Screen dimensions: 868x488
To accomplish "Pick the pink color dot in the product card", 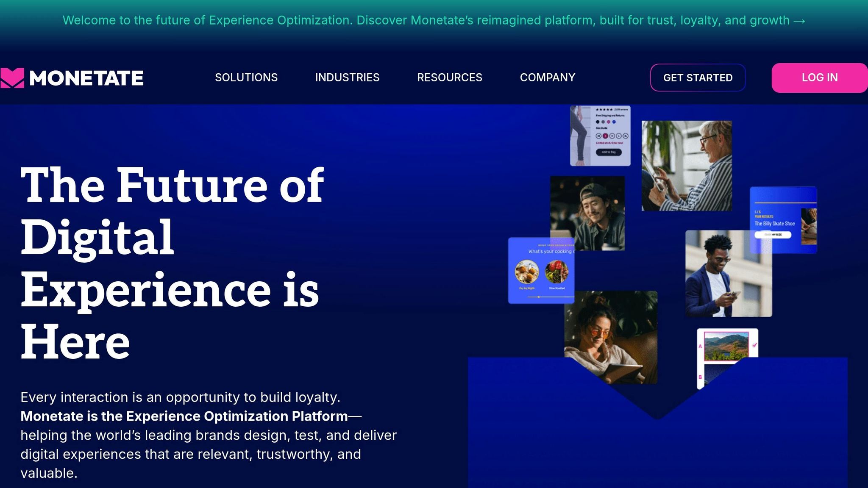I will pyautogui.click(x=609, y=122).
